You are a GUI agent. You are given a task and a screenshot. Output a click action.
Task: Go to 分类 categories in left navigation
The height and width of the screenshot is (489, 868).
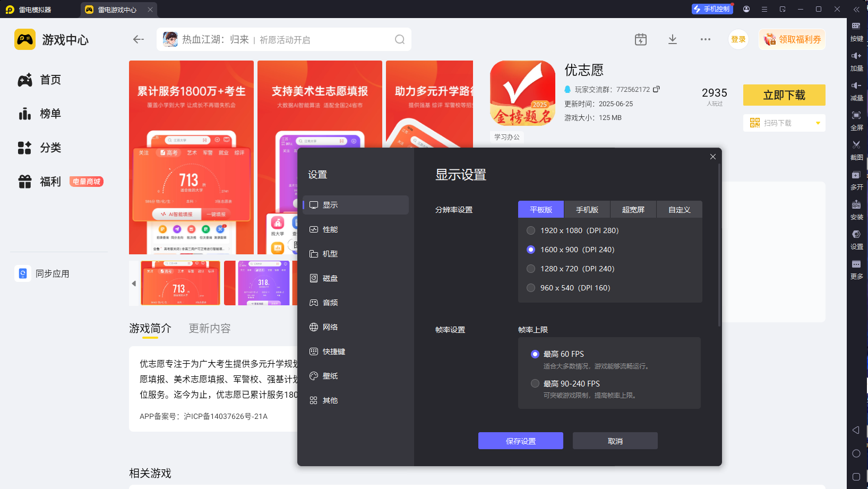point(40,148)
